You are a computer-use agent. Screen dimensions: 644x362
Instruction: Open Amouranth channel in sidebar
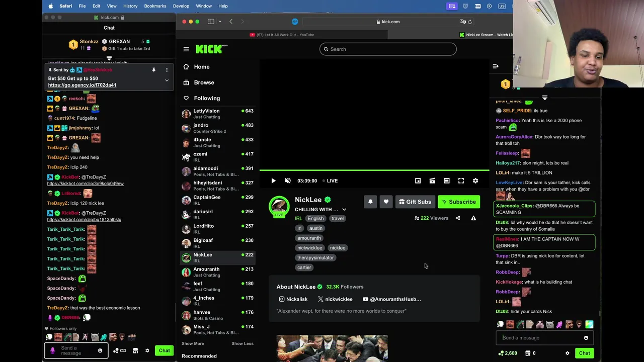218,272
